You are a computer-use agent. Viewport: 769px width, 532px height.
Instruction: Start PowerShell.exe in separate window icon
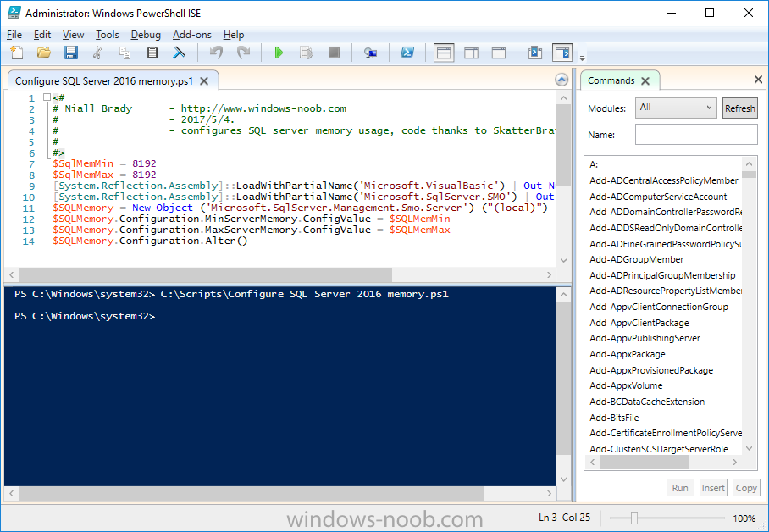[407, 53]
